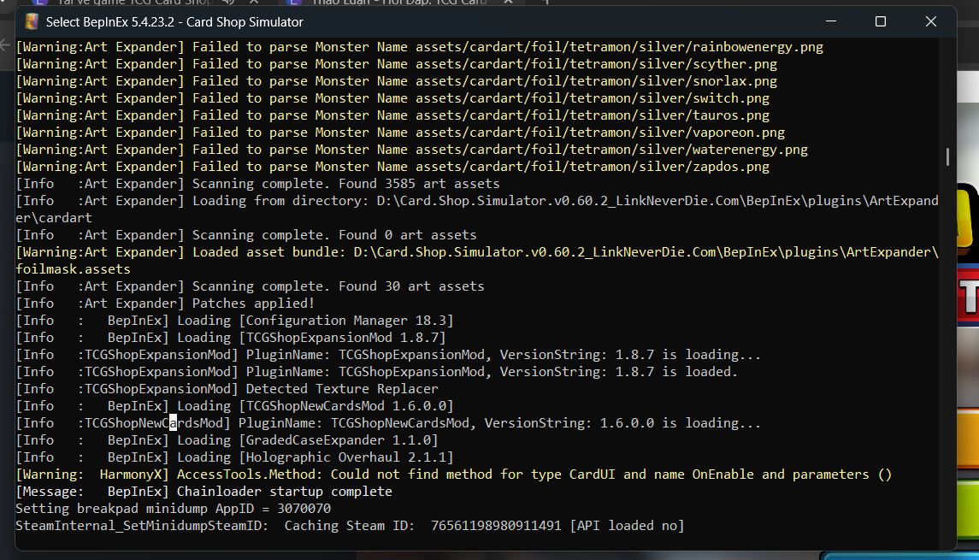Viewport: 979px width, 560px height.
Task: Click the HarmonyX AccessTools warning line
Action: pyautogui.click(x=453, y=475)
